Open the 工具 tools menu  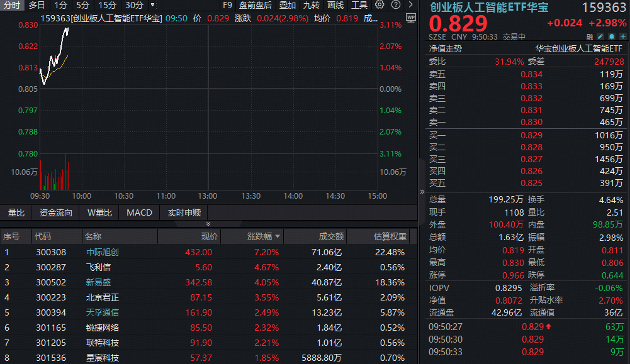pyautogui.click(x=359, y=5)
